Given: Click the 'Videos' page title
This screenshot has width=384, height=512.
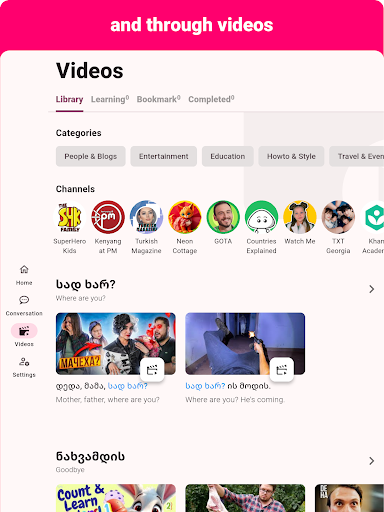Looking at the screenshot, I should [x=90, y=71].
